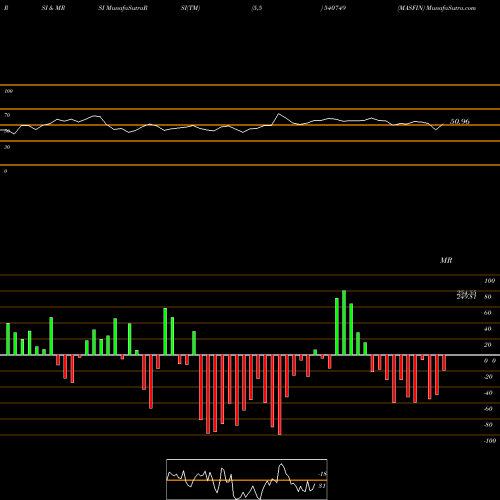Image resolution: width=500 pixels, height=500 pixels.
Task: Click the 20 label on the MR axis
Action: pos(488,345)
